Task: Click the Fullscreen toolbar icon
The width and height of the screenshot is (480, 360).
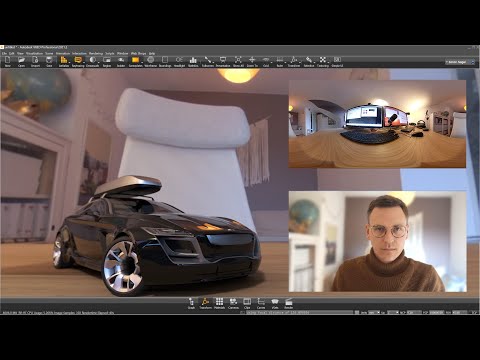Action: coord(208,62)
